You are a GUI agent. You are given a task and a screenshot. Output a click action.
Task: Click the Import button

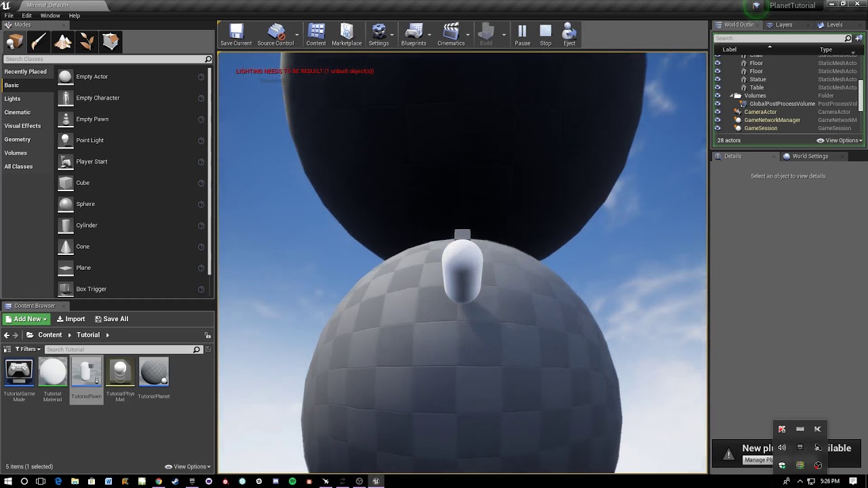click(71, 319)
